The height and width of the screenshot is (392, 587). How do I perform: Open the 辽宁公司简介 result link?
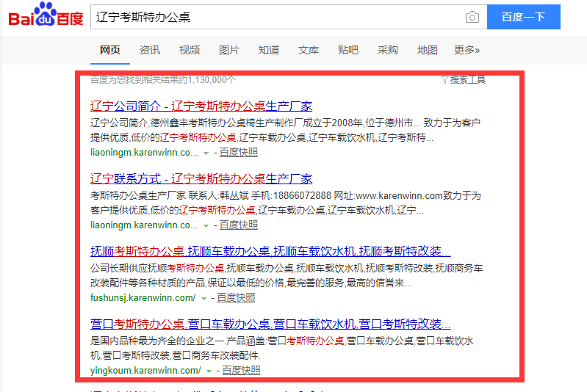201,106
